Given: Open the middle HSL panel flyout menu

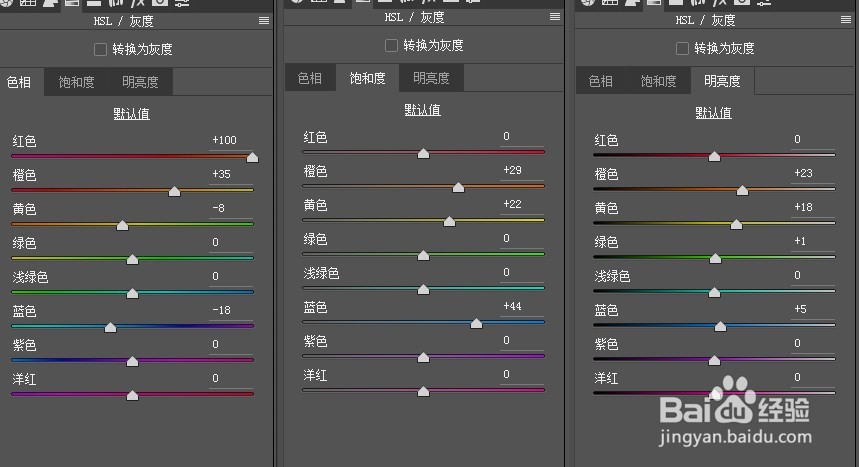Looking at the screenshot, I should pyautogui.click(x=555, y=17).
